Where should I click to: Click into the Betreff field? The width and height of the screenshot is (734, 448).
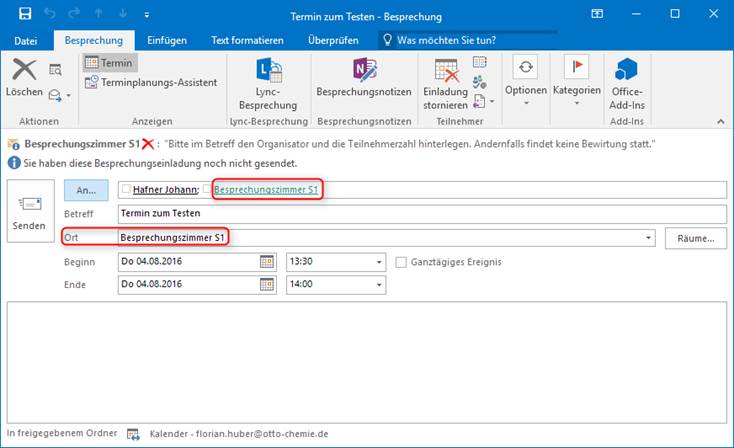(x=422, y=213)
